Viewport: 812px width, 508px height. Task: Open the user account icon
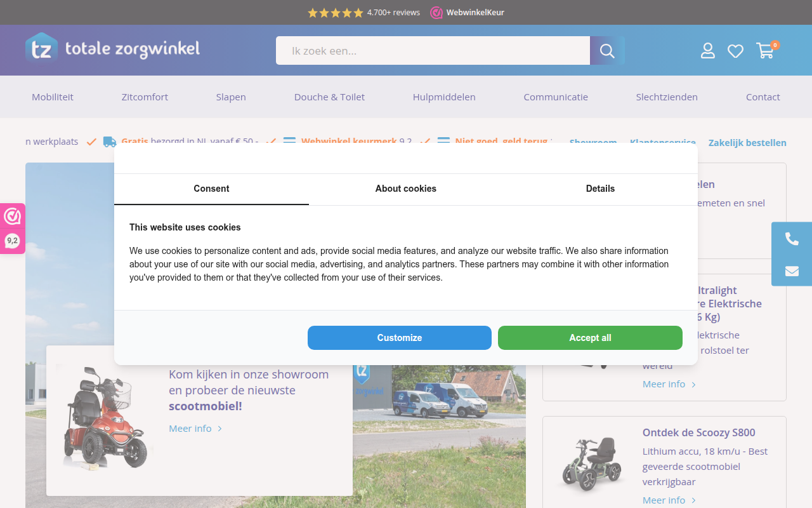pyautogui.click(x=708, y=51)
